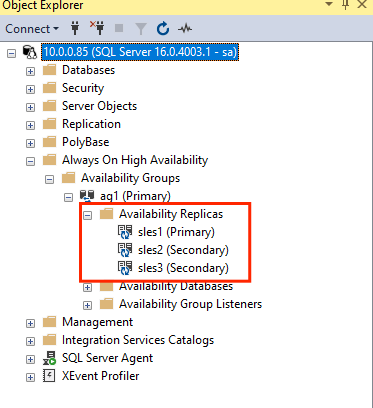The height and width of the screenshot is (408, 373).
Task: Click the ag1 availability group icon
Action: 87,196
